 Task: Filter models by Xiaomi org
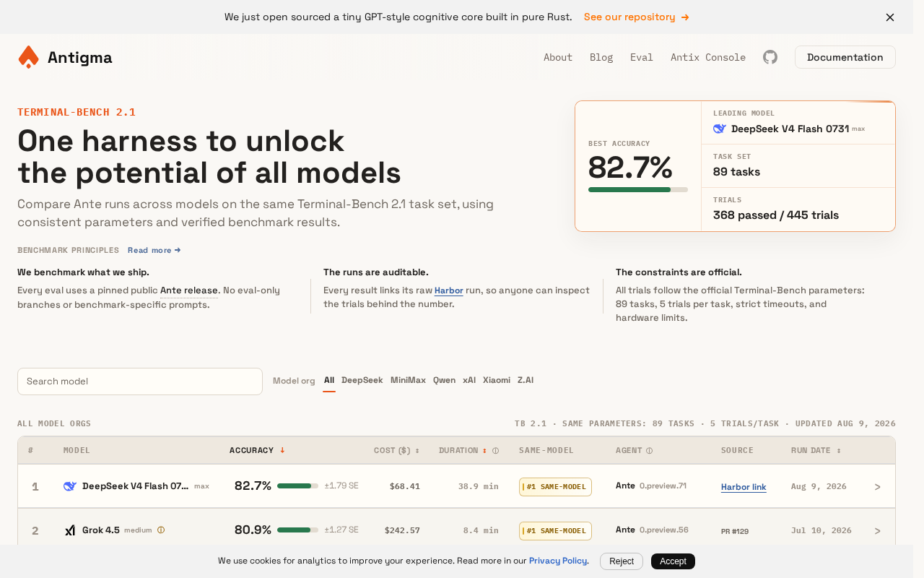tap(497, 380)
